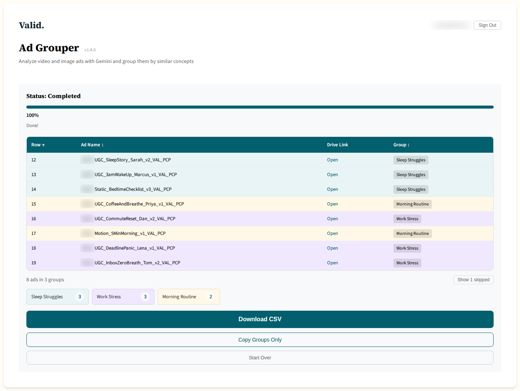
Task: Click the row number 15 cell
Action: 34,204
